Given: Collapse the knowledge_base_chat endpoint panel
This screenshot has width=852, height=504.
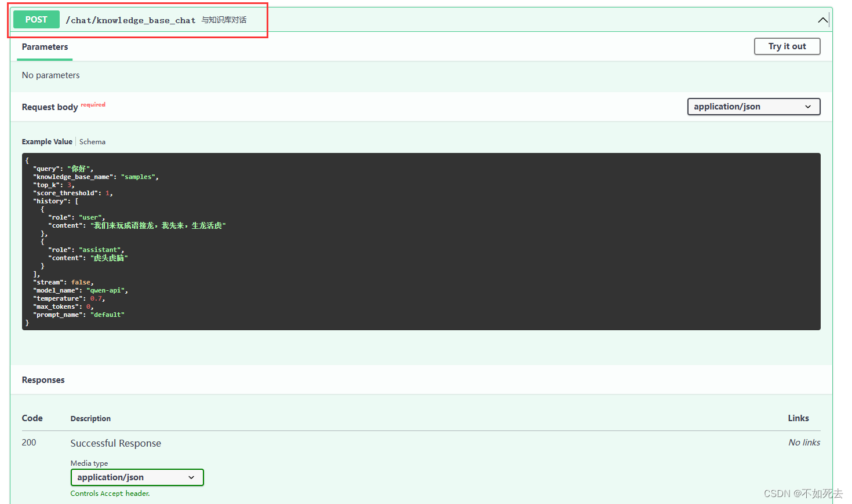Looking at the screenshot, I should [822, 19].
